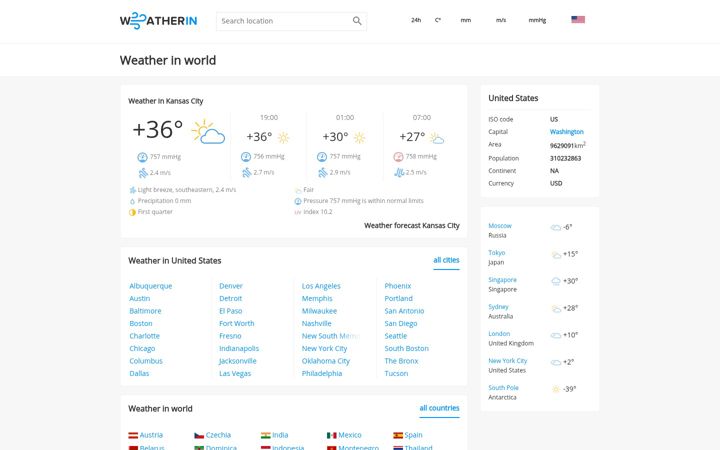The height and width of the screenshot is (450, 720).
Task: Click the Moscow cloud weather icon
Action: click(x=556, y=228)
